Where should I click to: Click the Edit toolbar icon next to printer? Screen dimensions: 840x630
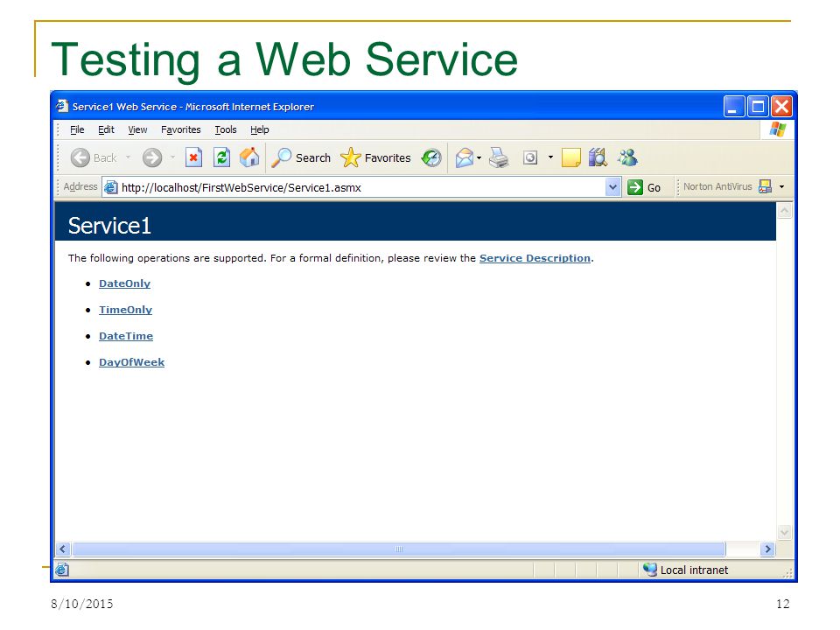(x=530, y=157)
